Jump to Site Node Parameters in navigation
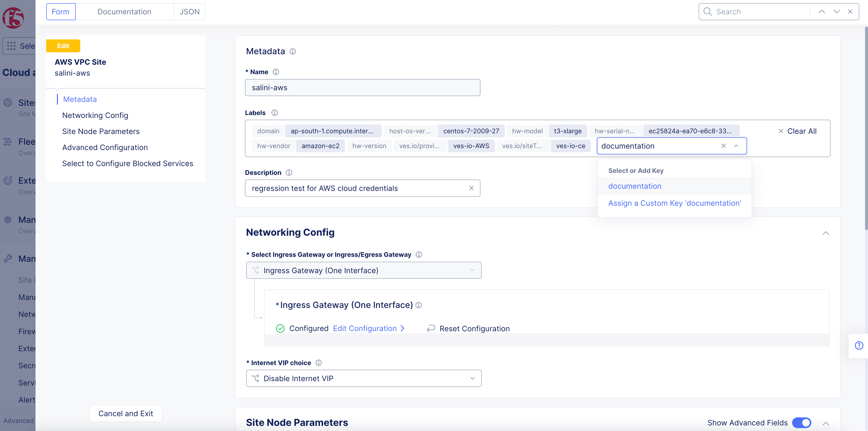 click(101, 131)
